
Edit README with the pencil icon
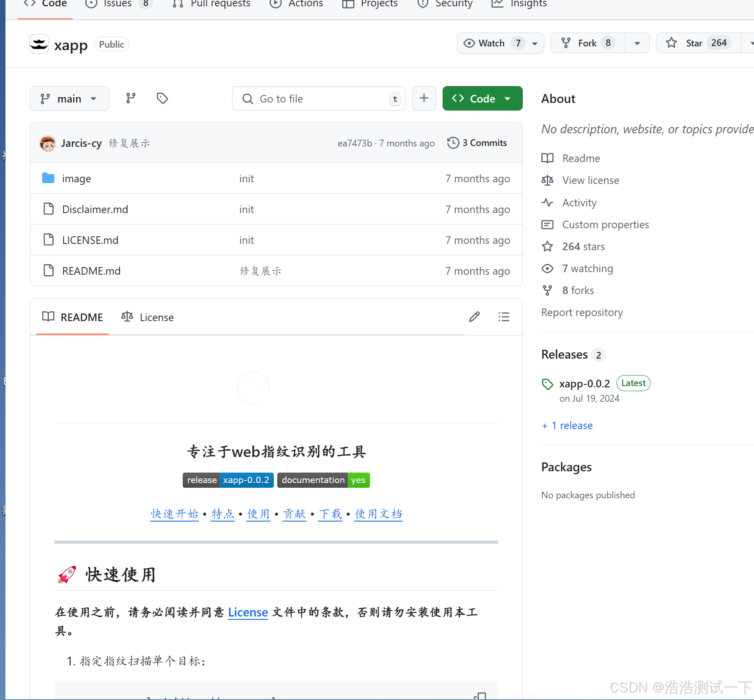pyautogui.click(x=475, y=317)
